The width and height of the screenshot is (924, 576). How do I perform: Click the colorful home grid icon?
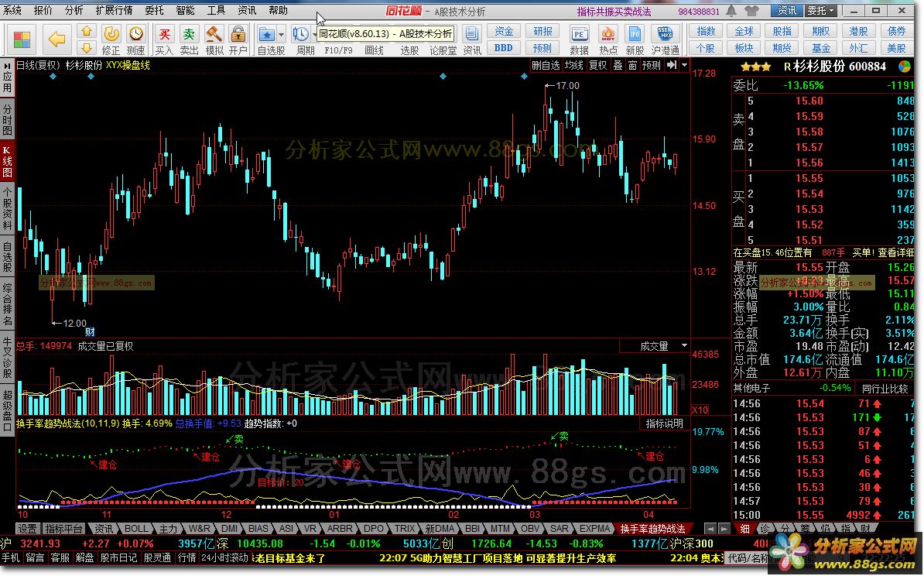click(x=21, y=39)
